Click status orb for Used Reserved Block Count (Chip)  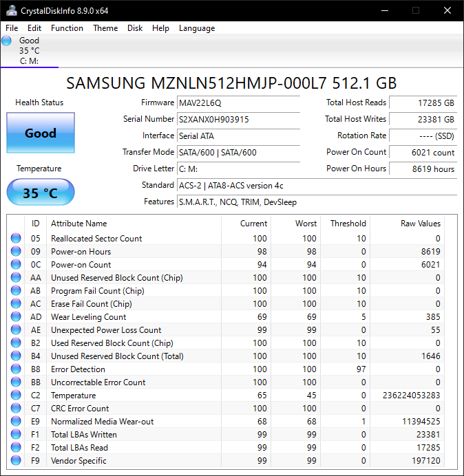pos(16,343)
